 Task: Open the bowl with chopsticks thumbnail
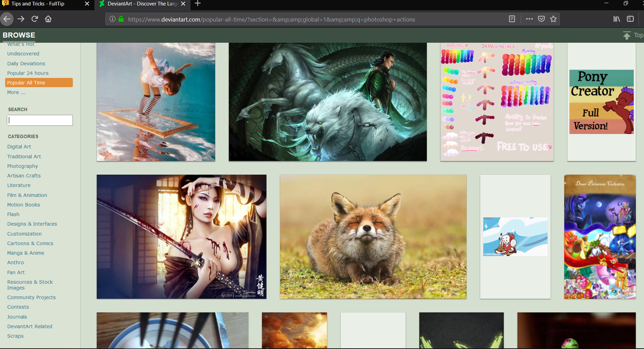172,330
